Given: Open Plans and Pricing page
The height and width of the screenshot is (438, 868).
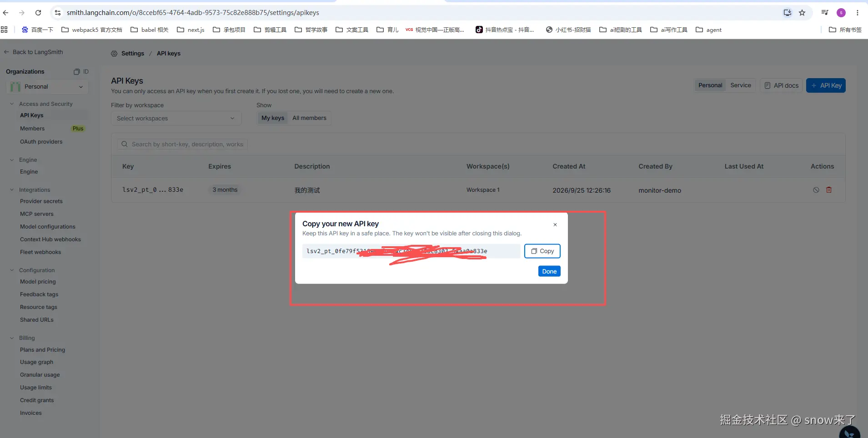Looking at the screenshot, I should pyautogui.click(x=43, y=350).
